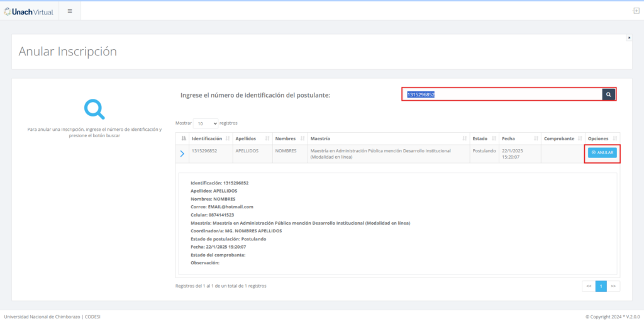Sort table by Nombres column
The image size is (644, 321).
[x=289, y=138]
